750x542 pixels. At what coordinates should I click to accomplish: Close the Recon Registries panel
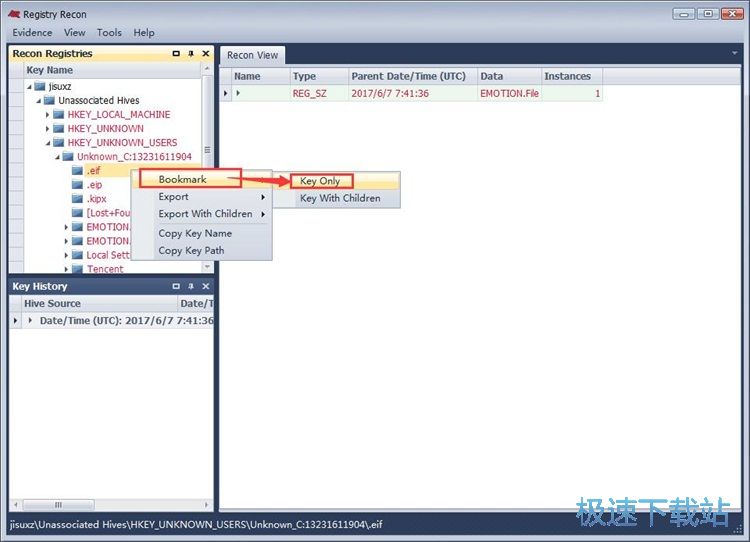point(206,54)
